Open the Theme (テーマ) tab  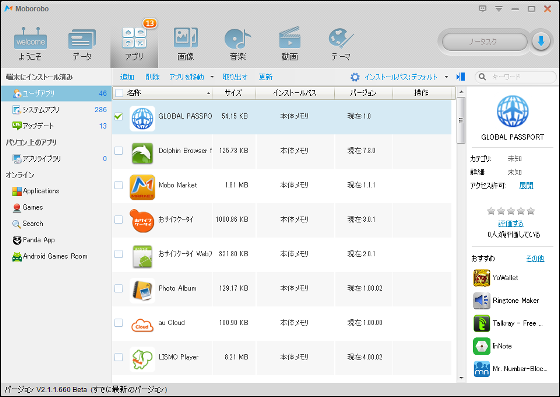click(x=341, y=44)
